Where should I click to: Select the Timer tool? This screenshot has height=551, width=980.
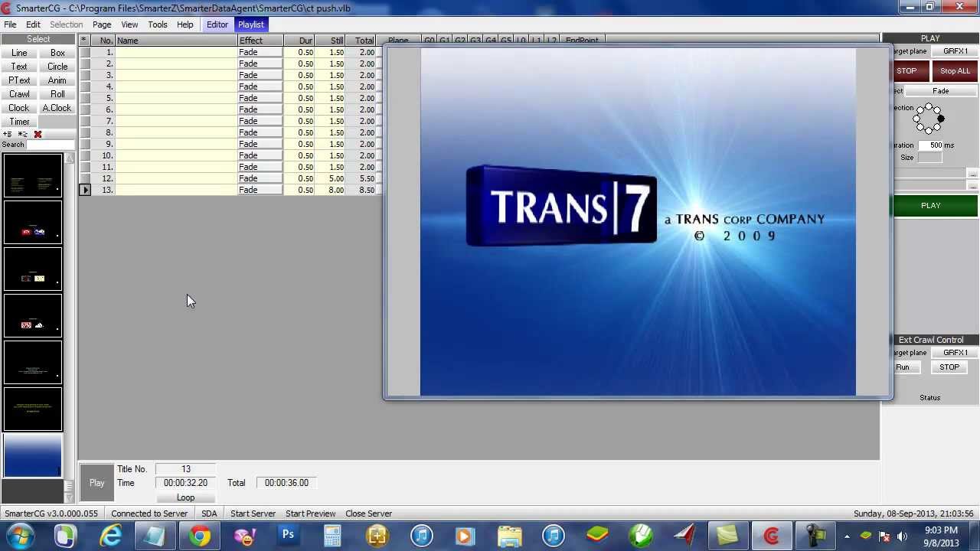point(19,122)
